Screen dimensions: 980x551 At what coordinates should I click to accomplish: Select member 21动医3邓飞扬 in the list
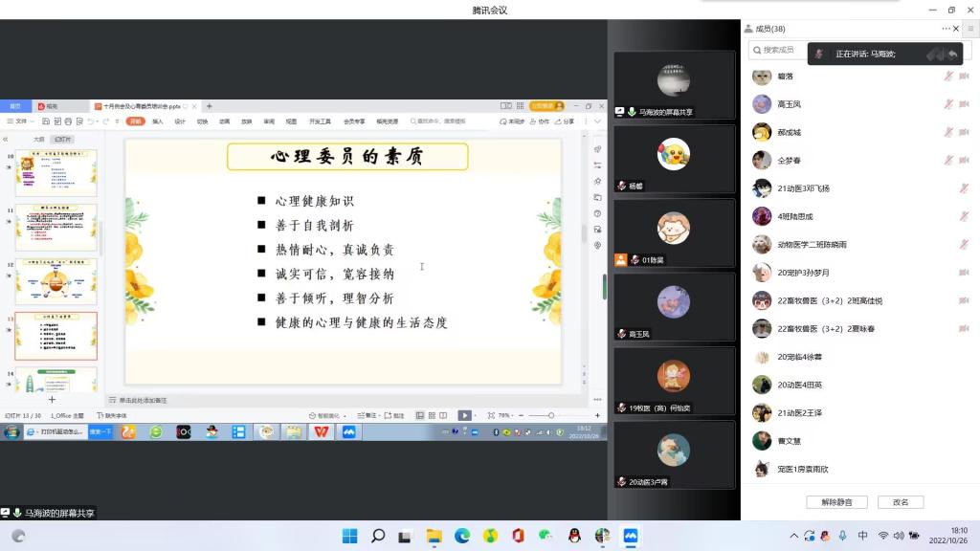click(x=804, y=188)
